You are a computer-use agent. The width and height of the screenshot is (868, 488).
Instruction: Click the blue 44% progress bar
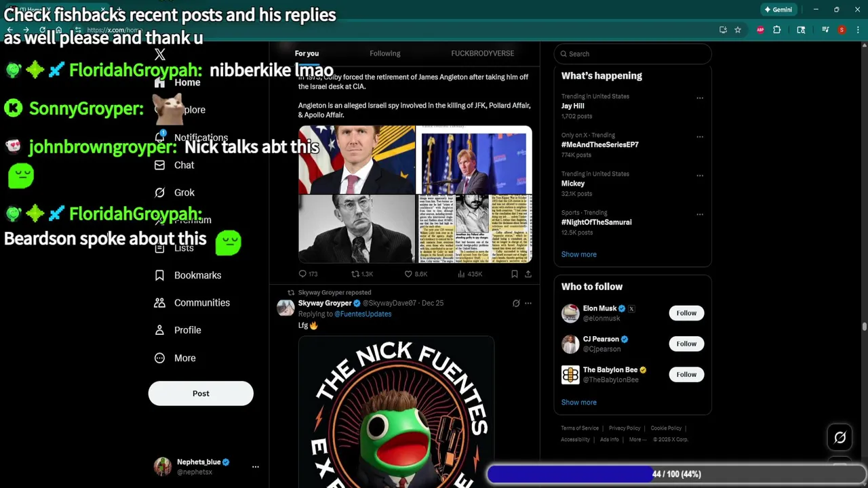click(570, 474)
